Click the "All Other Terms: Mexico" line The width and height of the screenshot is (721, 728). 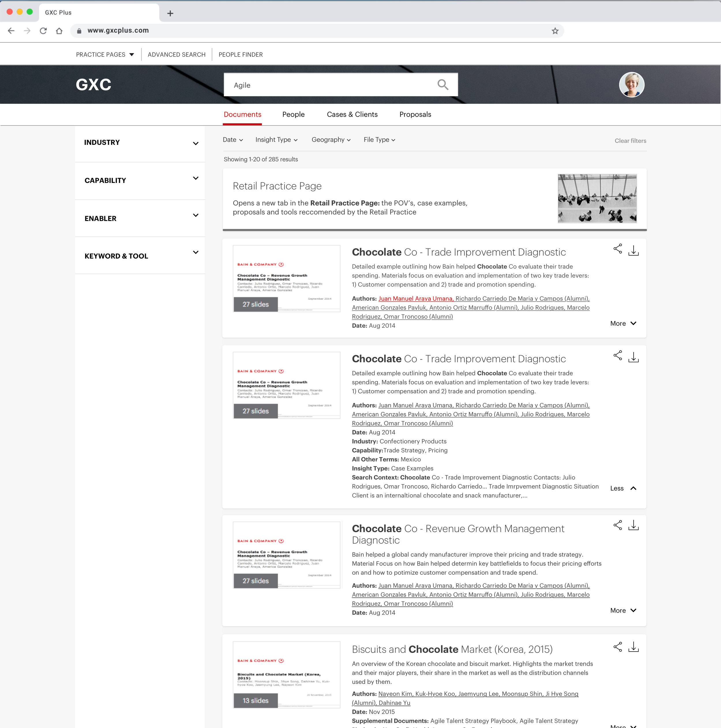[386, 459]
